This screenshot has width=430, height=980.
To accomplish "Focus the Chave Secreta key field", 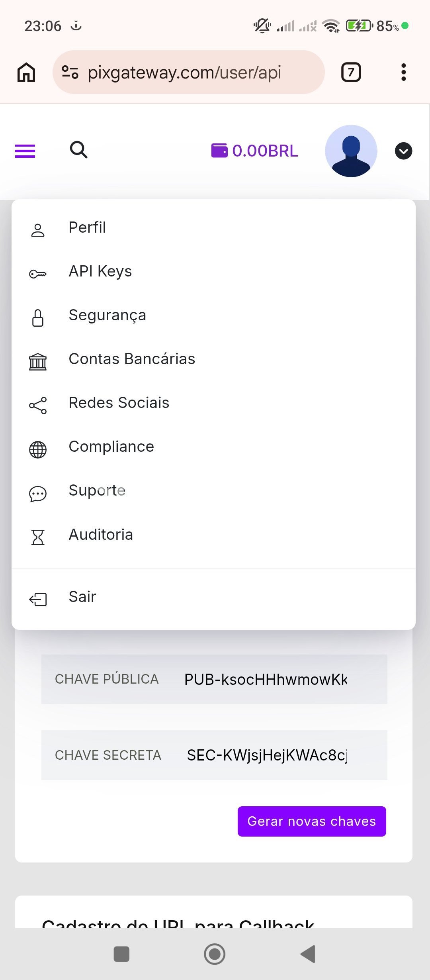I will pyautogui.click(x=267, y=755).
